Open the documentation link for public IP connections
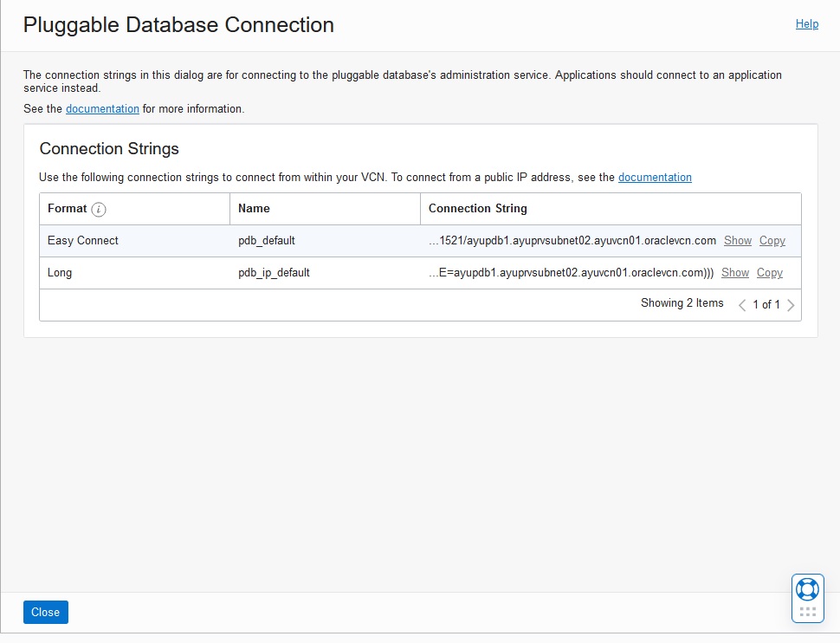840x643 pixels. coord(655,177)
